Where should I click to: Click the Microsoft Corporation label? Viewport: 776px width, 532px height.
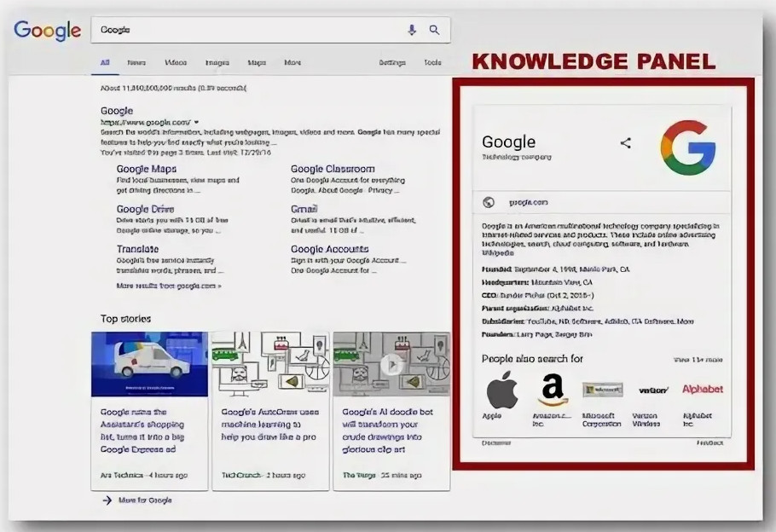602,420
